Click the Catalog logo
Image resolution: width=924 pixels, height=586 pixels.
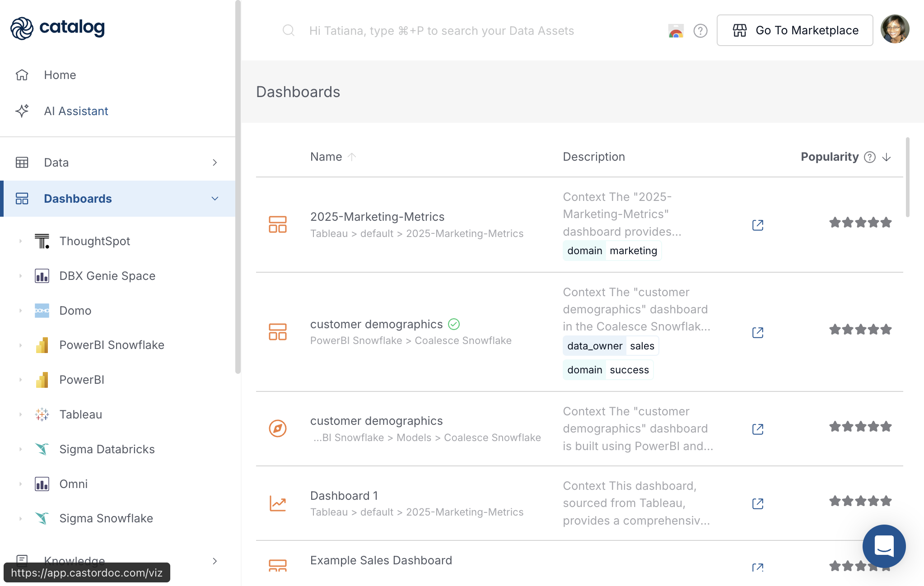(57, 28)
